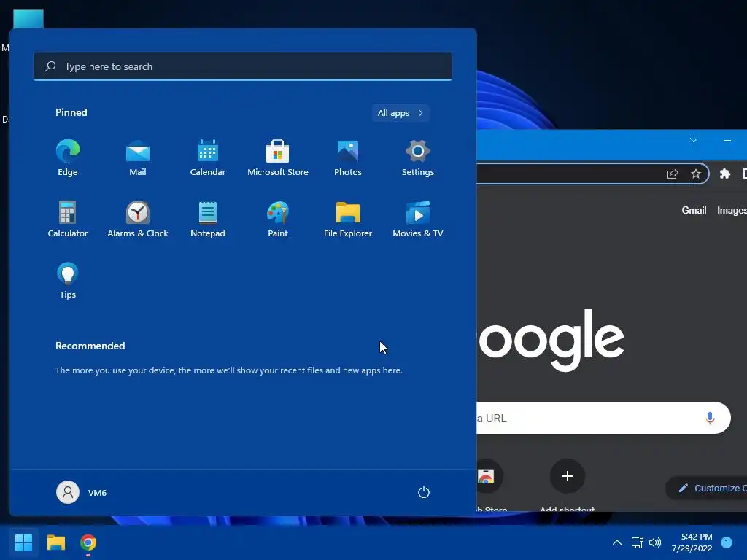Switch to Chrome on the taskbar
The image size is (747, 560).
pyautogui.click(x=88, y=542)
